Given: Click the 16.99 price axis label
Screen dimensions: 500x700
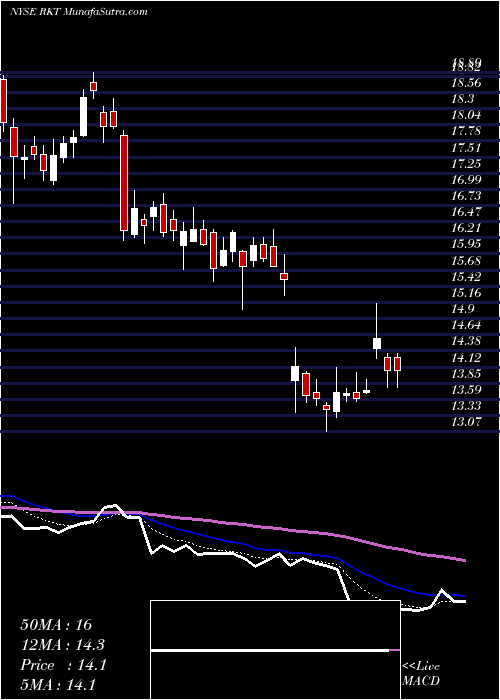Looking at the screenshot, I should [467, 179].
